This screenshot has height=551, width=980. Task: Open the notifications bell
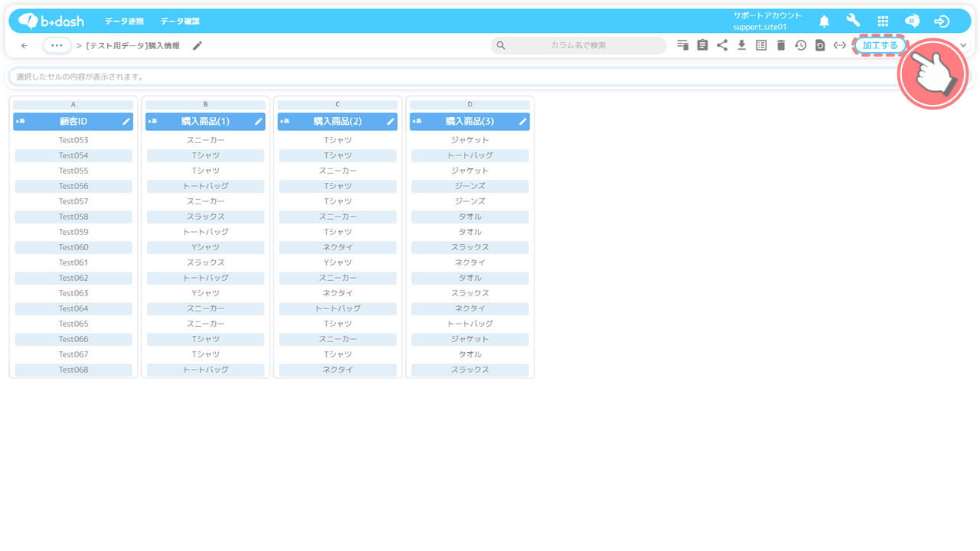824,21
